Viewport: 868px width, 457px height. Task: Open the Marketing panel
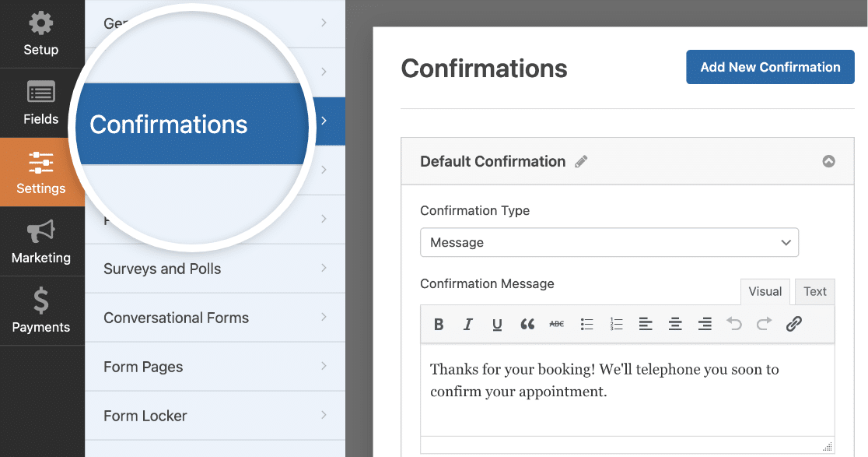pos(41,241)
